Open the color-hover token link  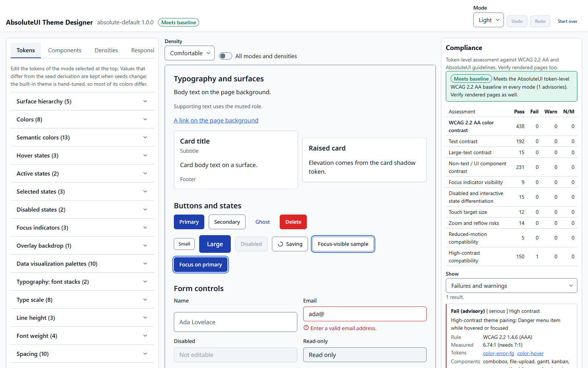pos(530,353)
